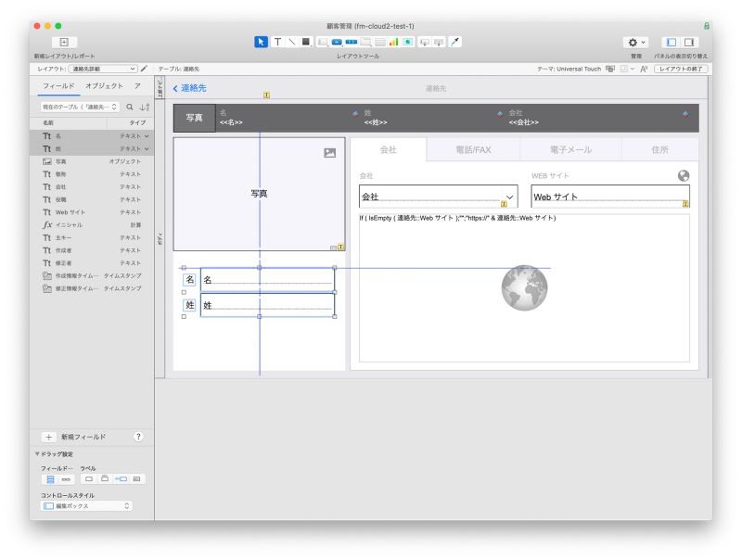
Task: Choose horizontal field placement option
Action: pos(66,479)
